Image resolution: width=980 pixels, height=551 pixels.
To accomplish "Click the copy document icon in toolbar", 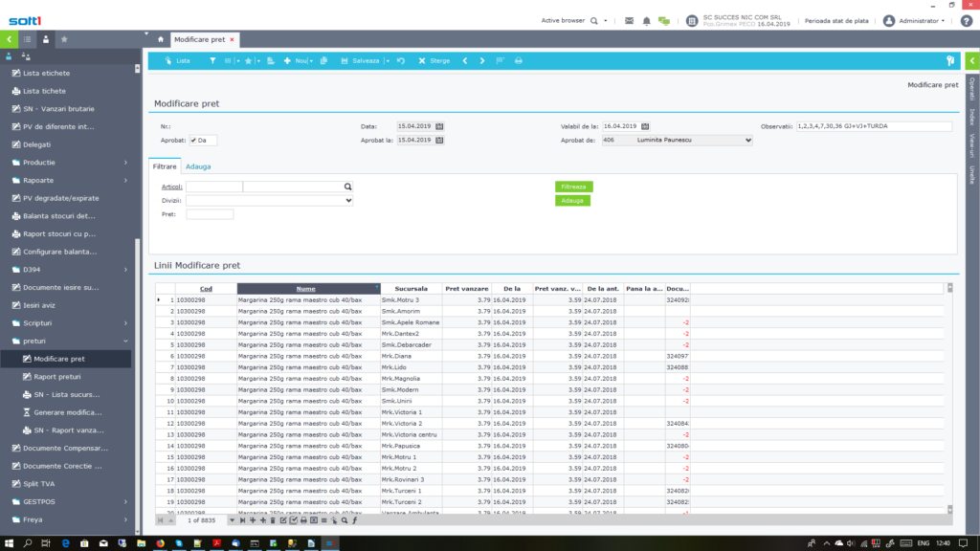I will coord(323,60).
